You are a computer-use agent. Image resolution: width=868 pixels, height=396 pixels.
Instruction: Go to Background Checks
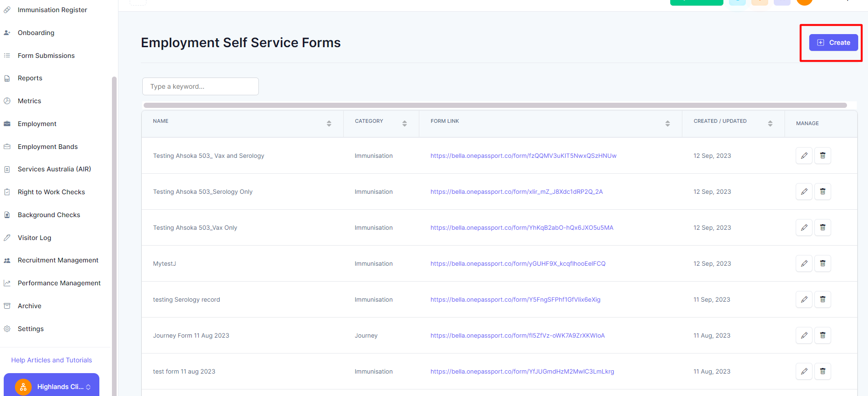49,215
